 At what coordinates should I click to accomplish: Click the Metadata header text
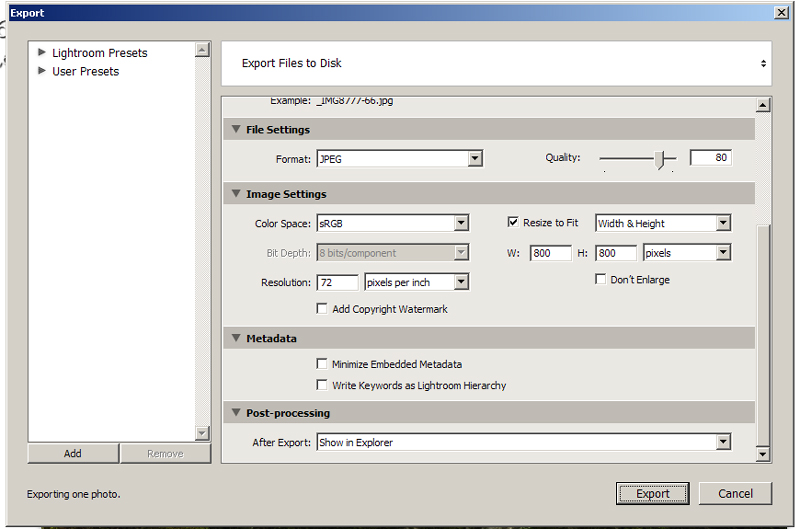[271, 338]
